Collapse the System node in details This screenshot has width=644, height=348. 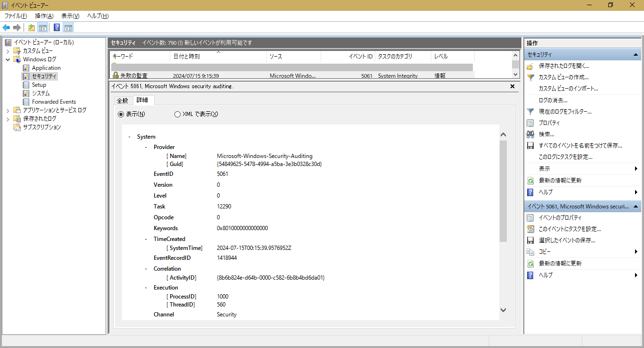coord(129,137)
